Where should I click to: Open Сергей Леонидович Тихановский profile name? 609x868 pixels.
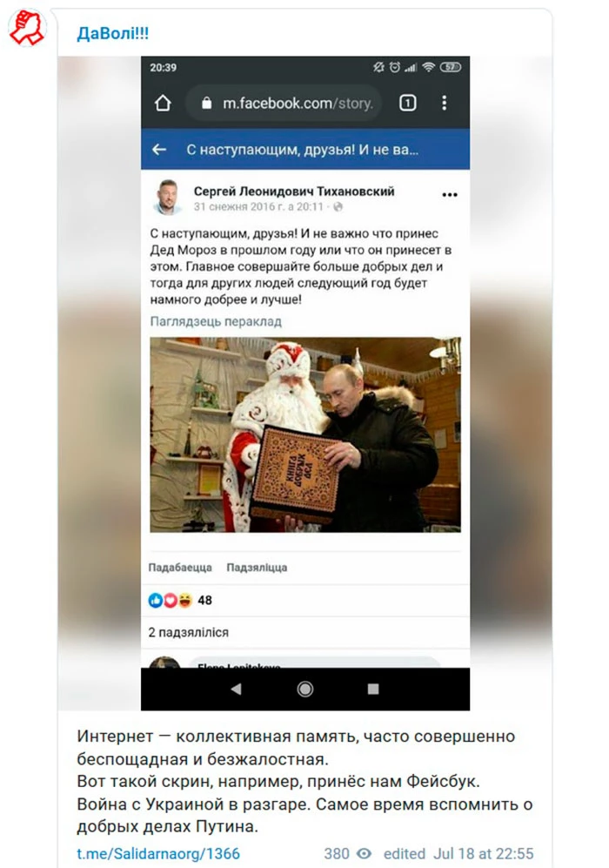(294, 191)
